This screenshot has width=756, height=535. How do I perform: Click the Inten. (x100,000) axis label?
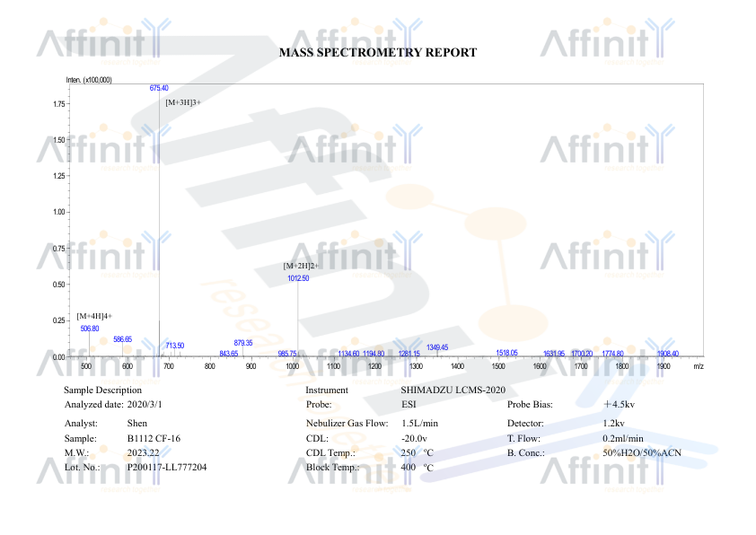89,80
